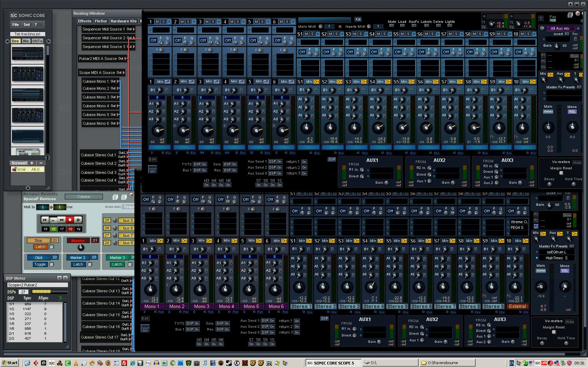Screen dimensions: 588x368
Task: Open the File menu in Sonic Core panel
Action: click(16, 25)
